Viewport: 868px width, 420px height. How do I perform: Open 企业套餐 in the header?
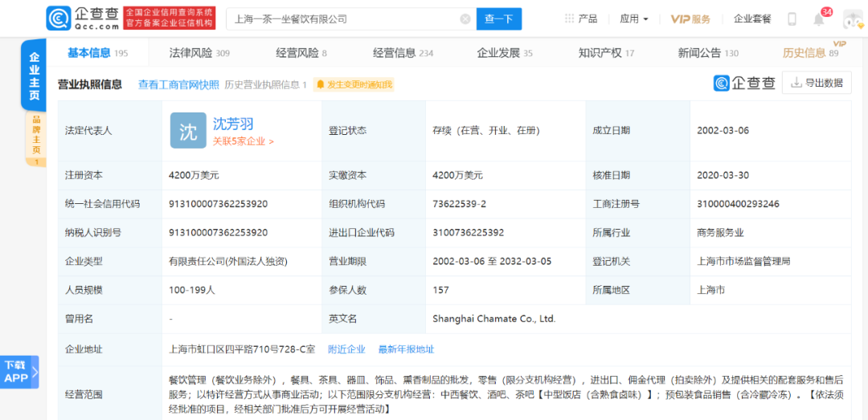[752, 18]
